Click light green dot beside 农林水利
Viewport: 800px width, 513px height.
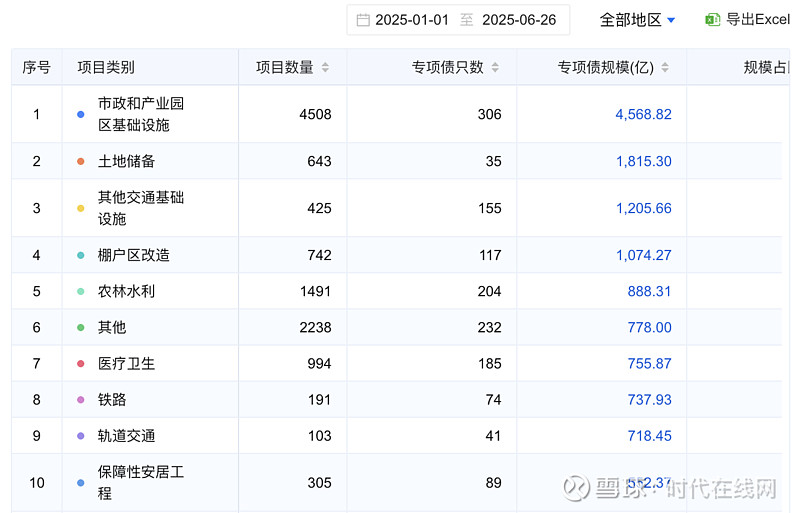tap(81, 291)
